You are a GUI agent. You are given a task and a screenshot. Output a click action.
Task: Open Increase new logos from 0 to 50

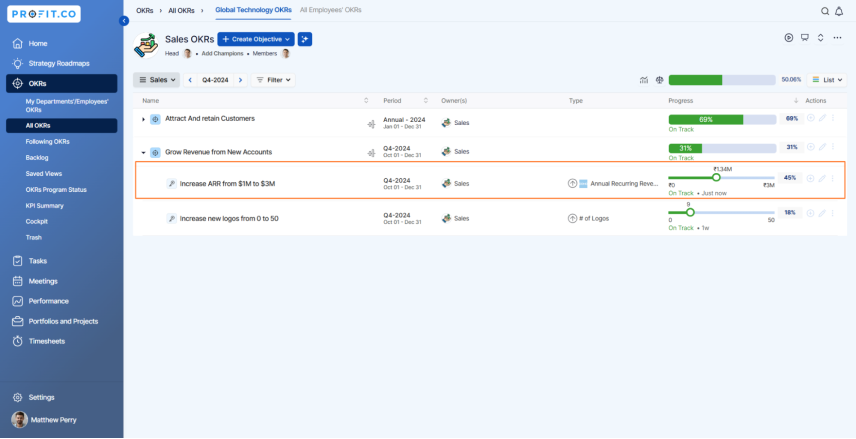coord(229,218)
